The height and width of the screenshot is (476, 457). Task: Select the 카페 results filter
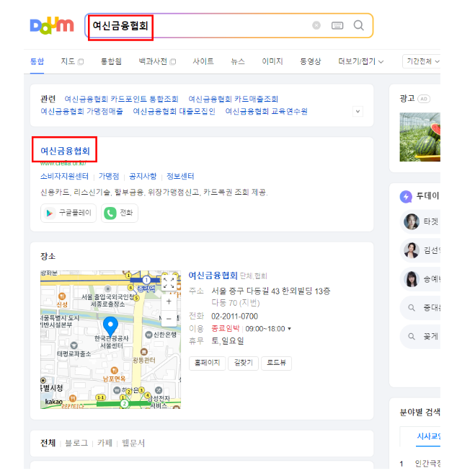(x=105, y=443)
